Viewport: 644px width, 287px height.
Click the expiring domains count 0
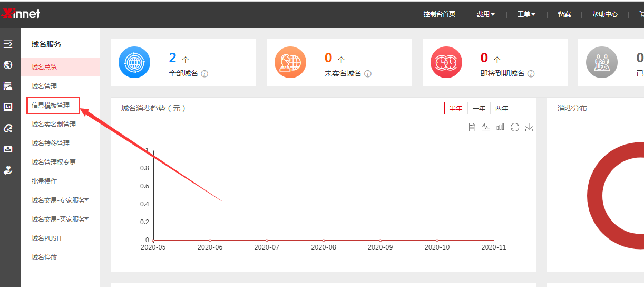coord(484,58)
